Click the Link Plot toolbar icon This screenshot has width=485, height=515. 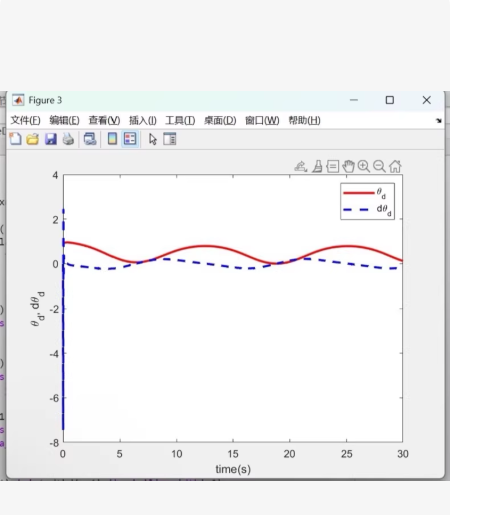90,139
